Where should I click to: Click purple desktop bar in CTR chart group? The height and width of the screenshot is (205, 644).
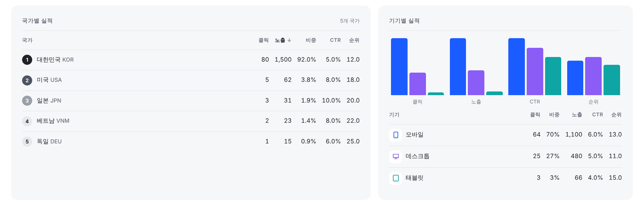[535, 71]
